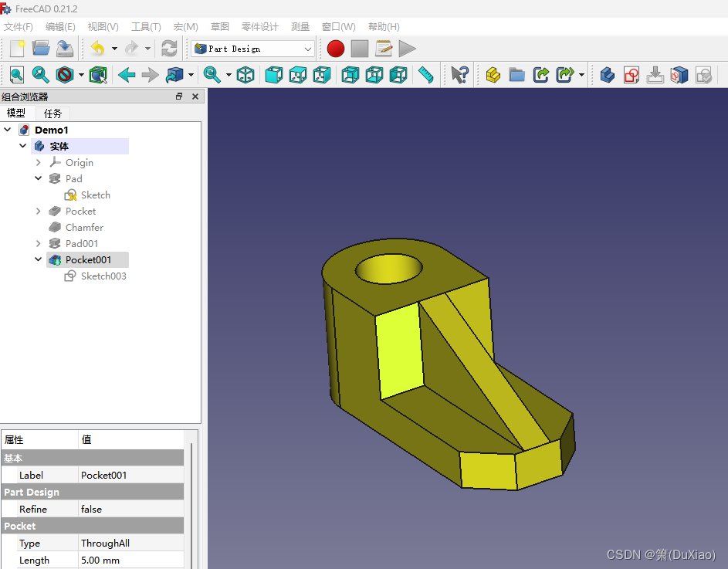Open the 工具(T) menu
Screen dimensions: 728x569
(x=146, y=26)
